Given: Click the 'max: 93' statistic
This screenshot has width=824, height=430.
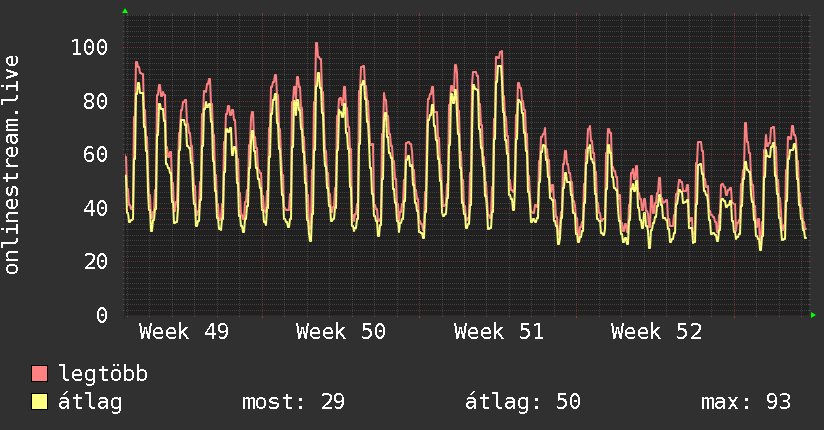Looking at the screenshot, I should coord(746,402).
